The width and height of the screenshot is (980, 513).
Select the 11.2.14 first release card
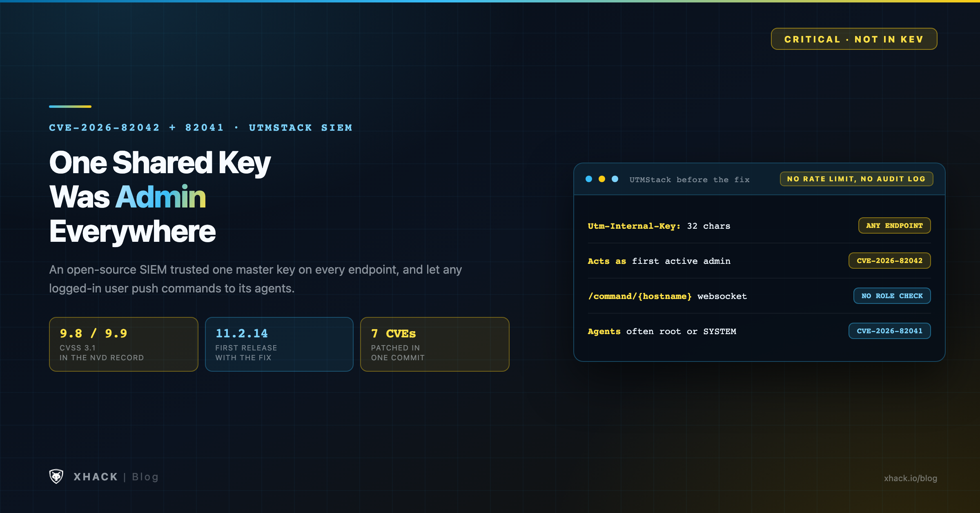click(x=279, y=344)
